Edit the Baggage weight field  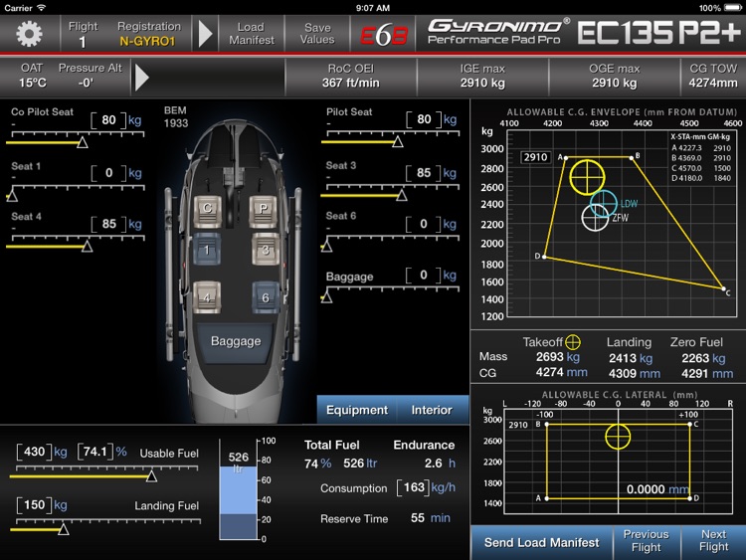click(424, 275)
